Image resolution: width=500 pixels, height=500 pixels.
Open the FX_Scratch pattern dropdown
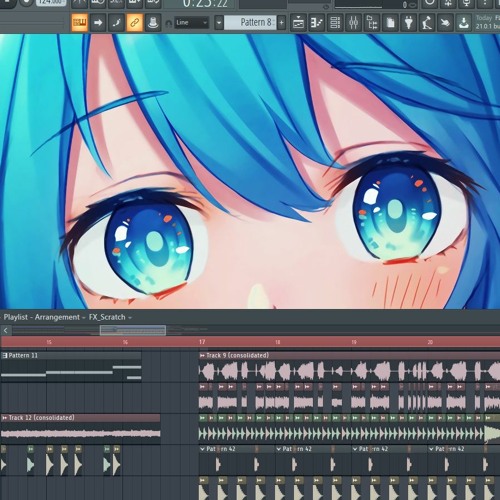(110, 317)
